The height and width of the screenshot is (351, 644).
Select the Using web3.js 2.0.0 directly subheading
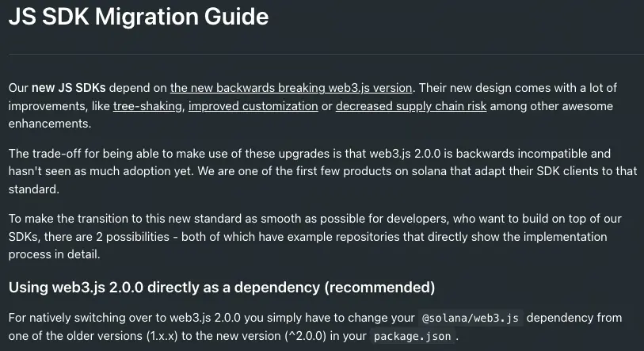(x=222, y=288)
